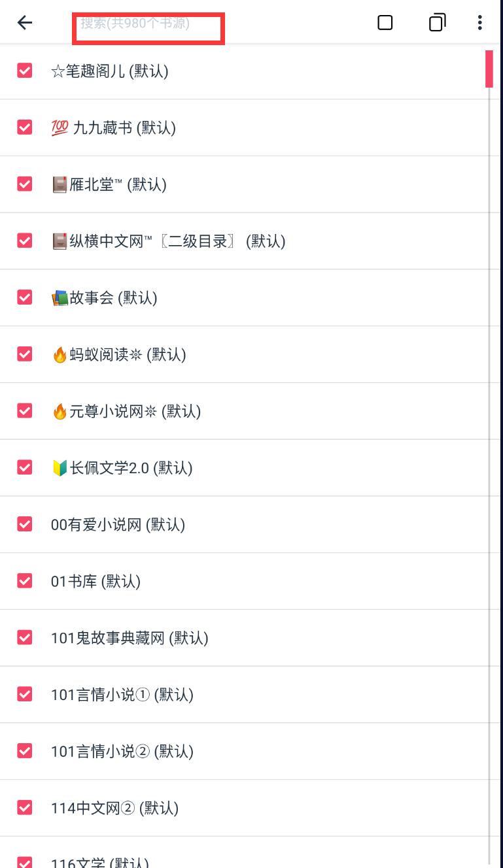Disable the 114中文网② checkbox
This screenshot has height=868, width=503.
25,808
